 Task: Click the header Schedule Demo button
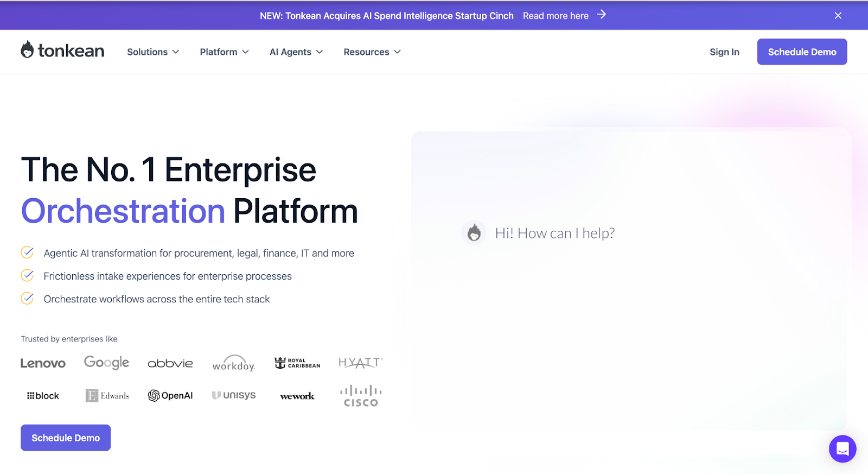(802, 52)
